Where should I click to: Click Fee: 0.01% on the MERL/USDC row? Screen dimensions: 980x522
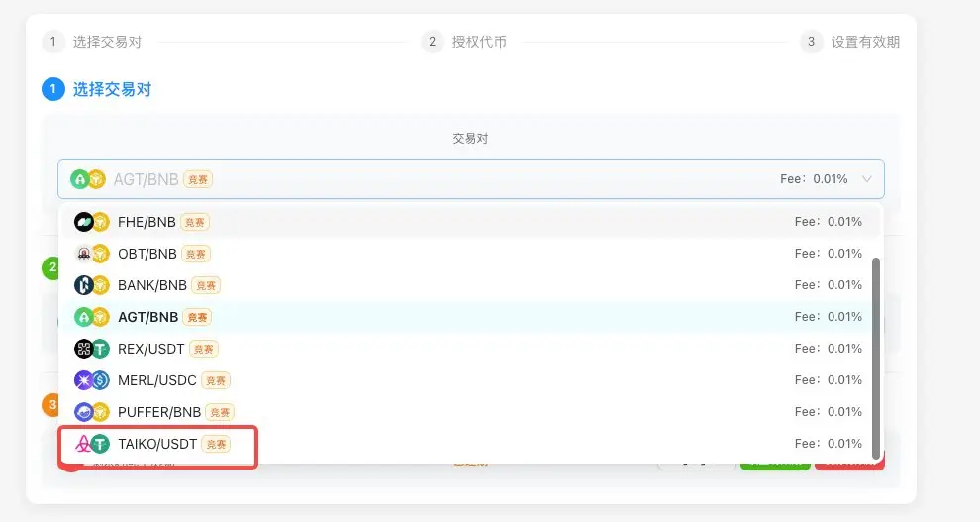(829, 380)
